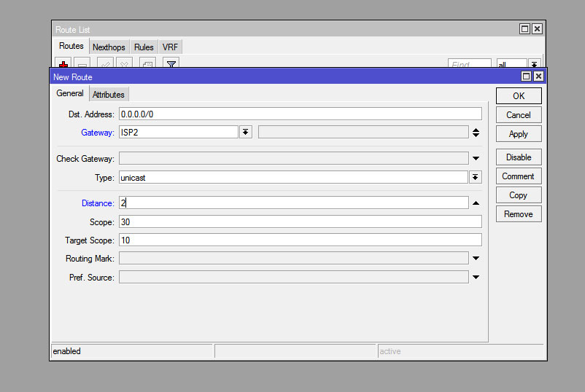Click the Apply button
Screen dimensions: 585x392
[518, 134]
